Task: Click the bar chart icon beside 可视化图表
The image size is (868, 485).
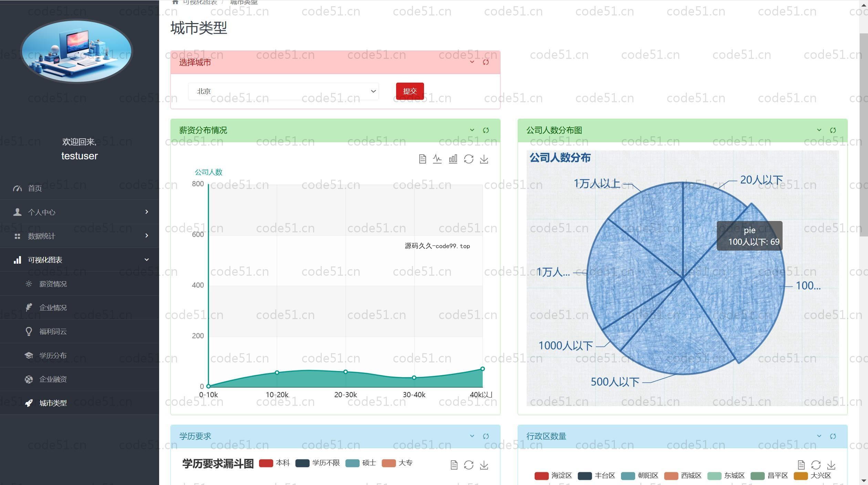Action: pyautogui.click(x=17, y=260)
